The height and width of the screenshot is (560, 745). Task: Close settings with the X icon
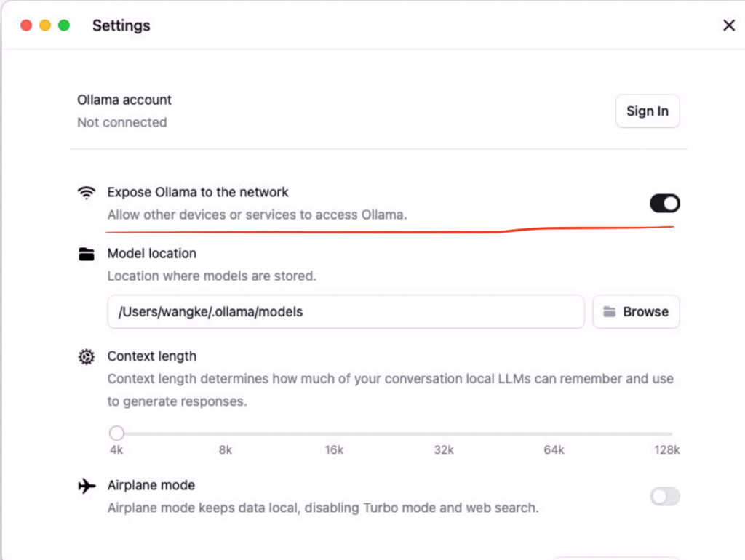pos(729,25)
